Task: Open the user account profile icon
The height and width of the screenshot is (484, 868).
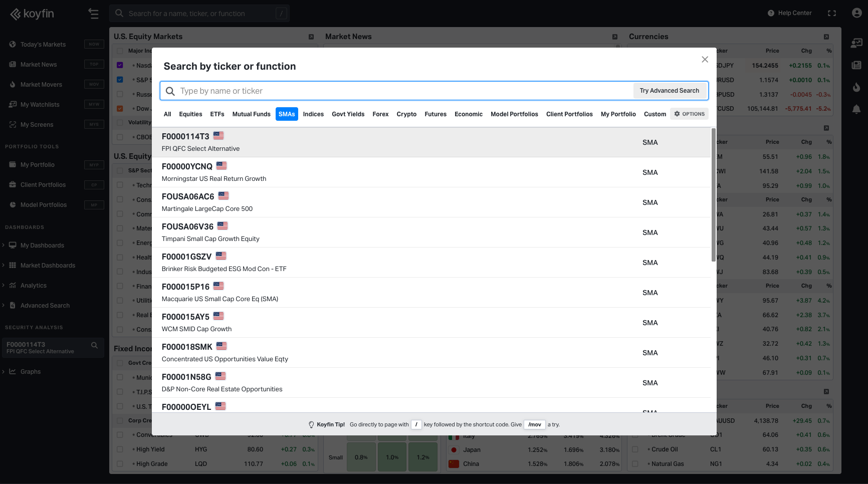Action: point(856,13)
